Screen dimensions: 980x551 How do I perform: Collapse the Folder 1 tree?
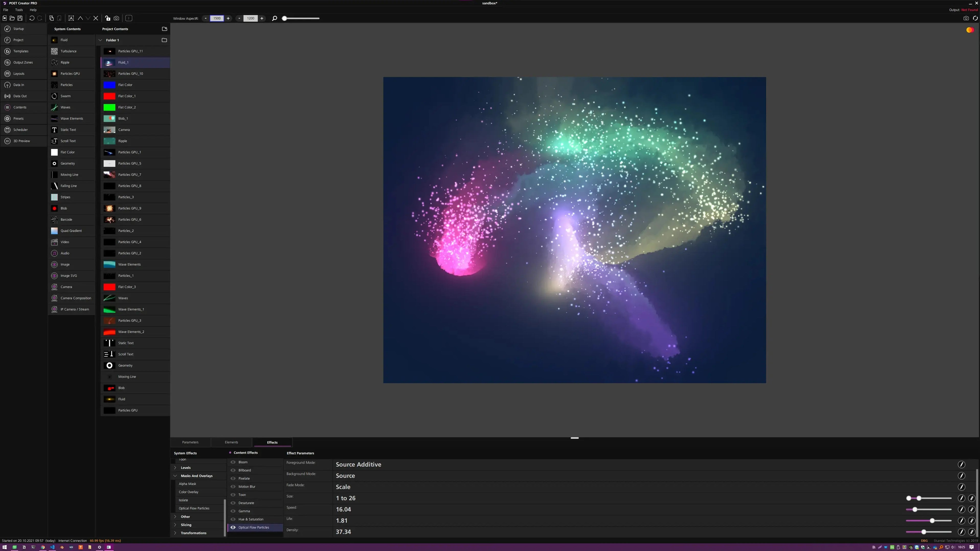100,40
